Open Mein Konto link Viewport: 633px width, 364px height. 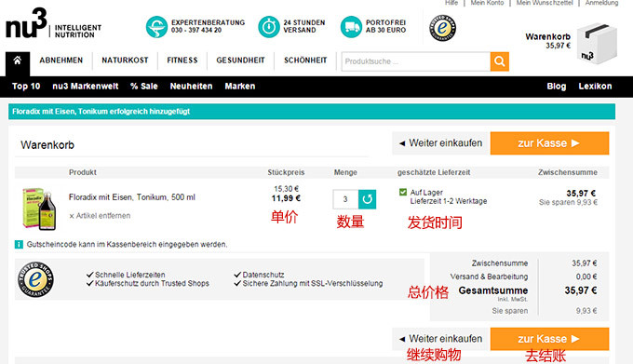[487, 3]
